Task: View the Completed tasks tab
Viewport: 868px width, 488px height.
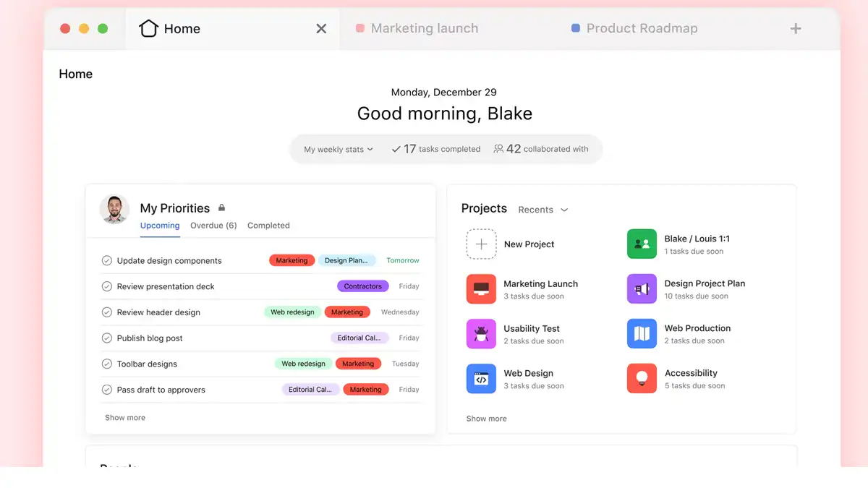Action: [268, 225]
